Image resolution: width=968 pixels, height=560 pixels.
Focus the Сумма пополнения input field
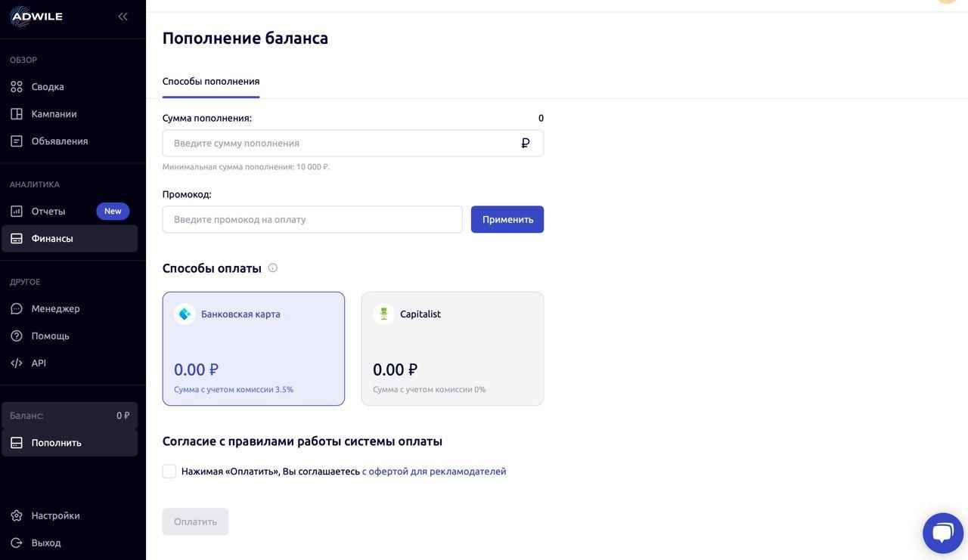(353, 144)
